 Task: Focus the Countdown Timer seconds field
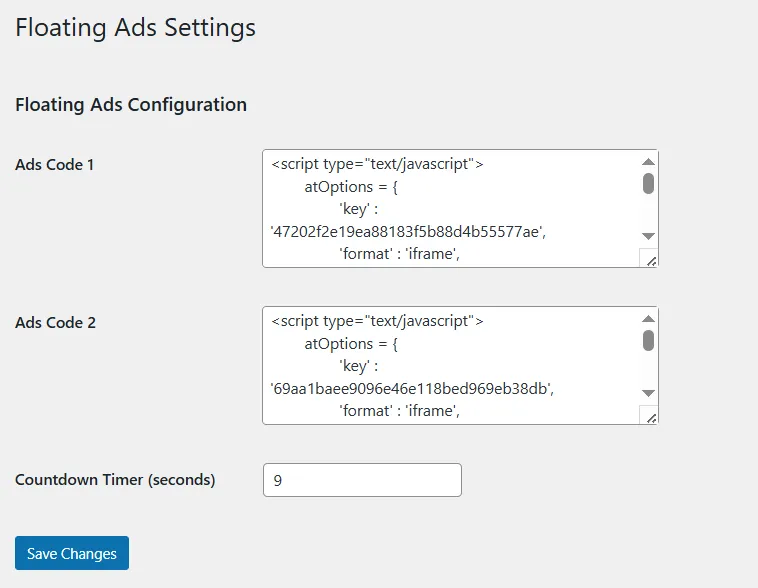tap(363, 480)
